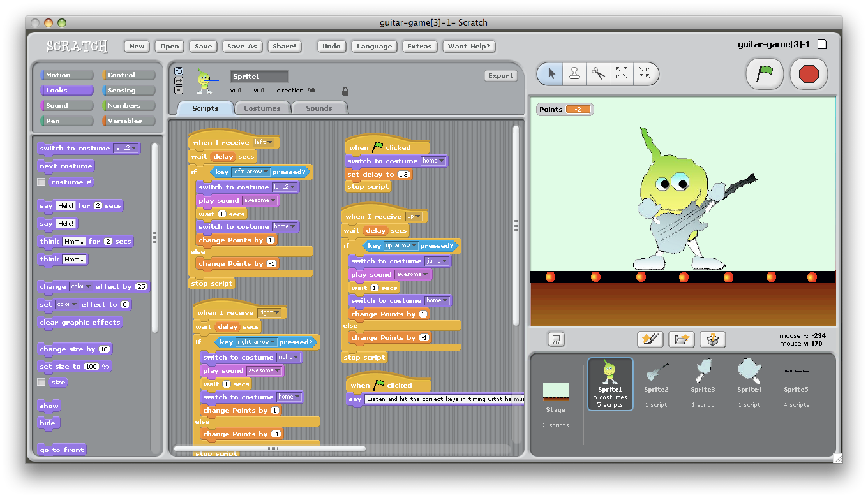The width and height of the screenshot is (868, 498).
Task: Open the Extras menu button
Action: (420, 46)
